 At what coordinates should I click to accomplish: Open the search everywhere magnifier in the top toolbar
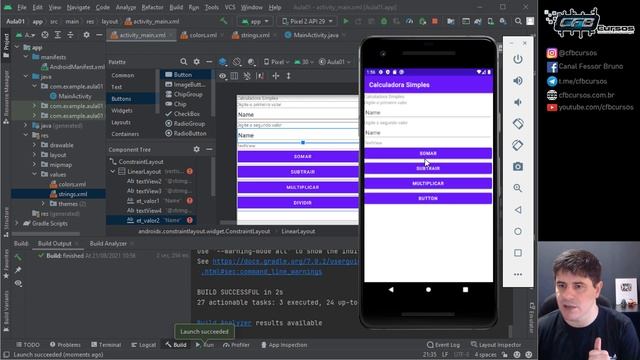pyautogui.click(x=518, y=21)
